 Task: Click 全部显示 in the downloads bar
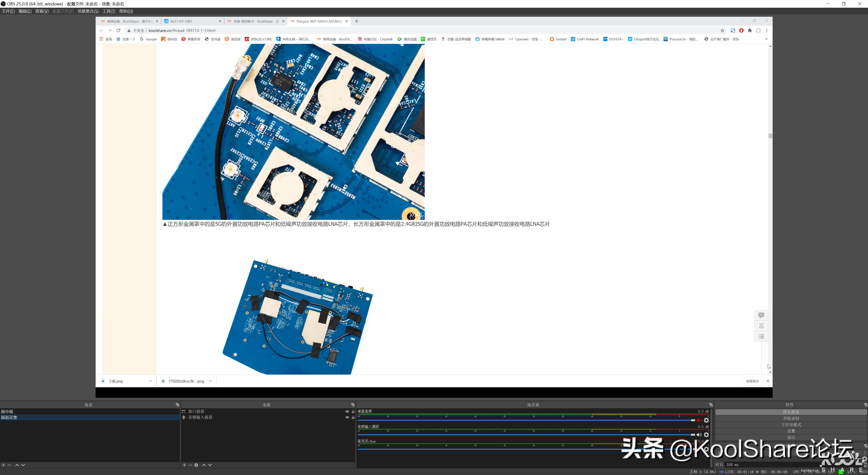[x=752, y=381]
